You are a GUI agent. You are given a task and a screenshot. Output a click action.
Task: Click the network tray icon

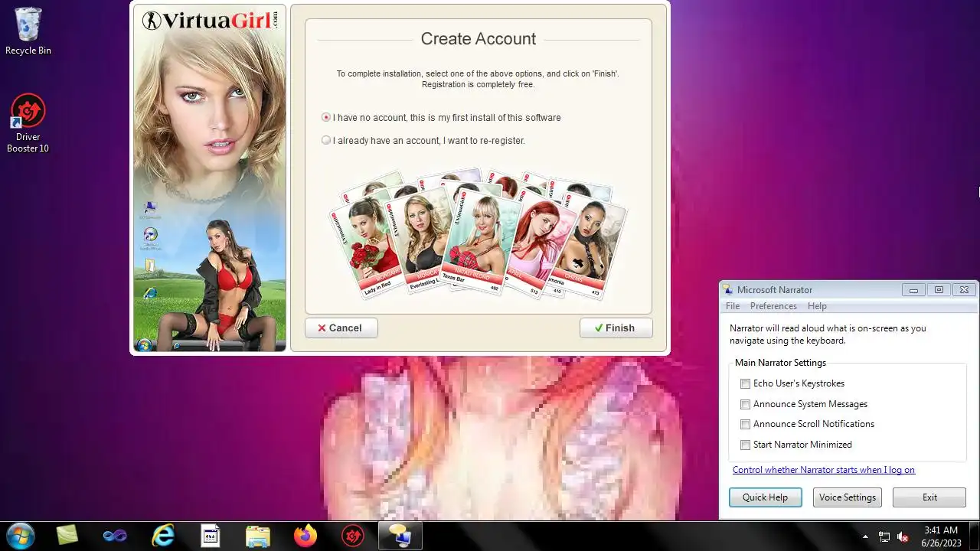884,537
